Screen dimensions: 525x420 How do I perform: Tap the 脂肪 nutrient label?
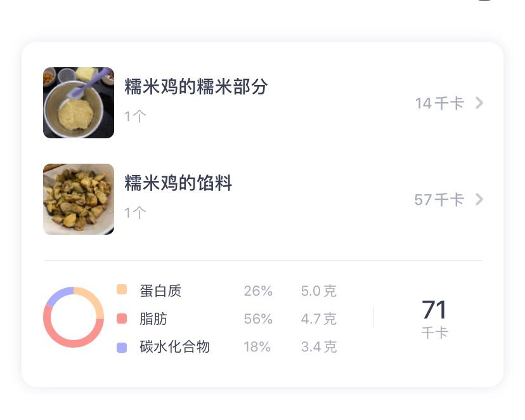point(153,318)
